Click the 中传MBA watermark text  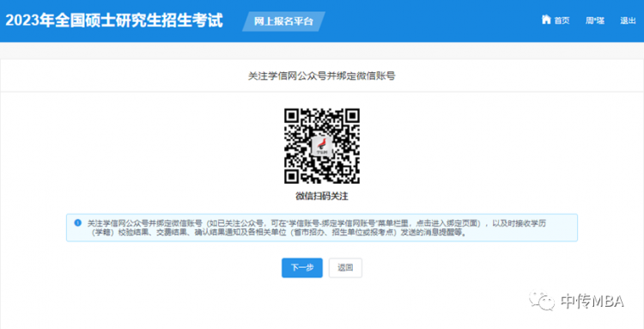pyautogui.click(x=592, y=302)
